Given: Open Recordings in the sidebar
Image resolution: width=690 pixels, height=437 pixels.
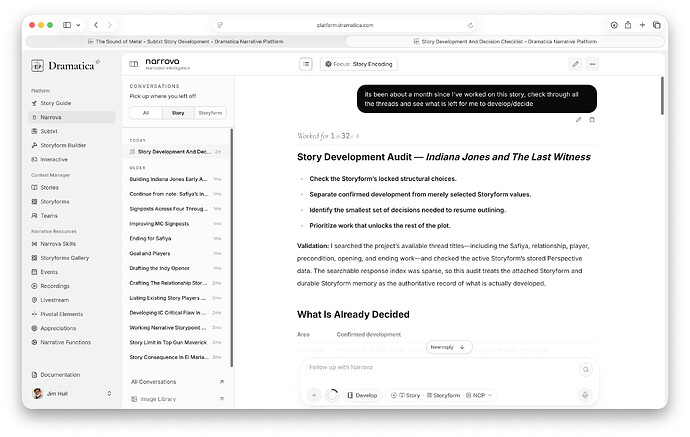Looking at the screenshot, I should [55, 286].
